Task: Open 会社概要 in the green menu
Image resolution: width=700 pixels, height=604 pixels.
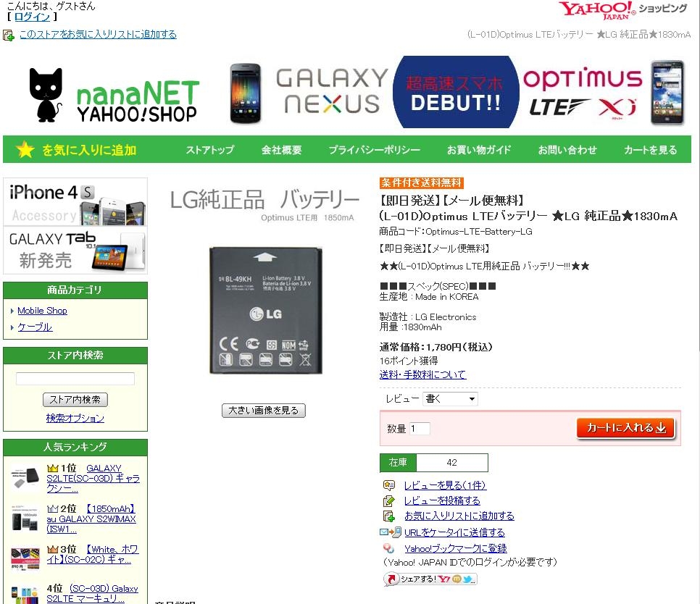Action: pos(282,150)
